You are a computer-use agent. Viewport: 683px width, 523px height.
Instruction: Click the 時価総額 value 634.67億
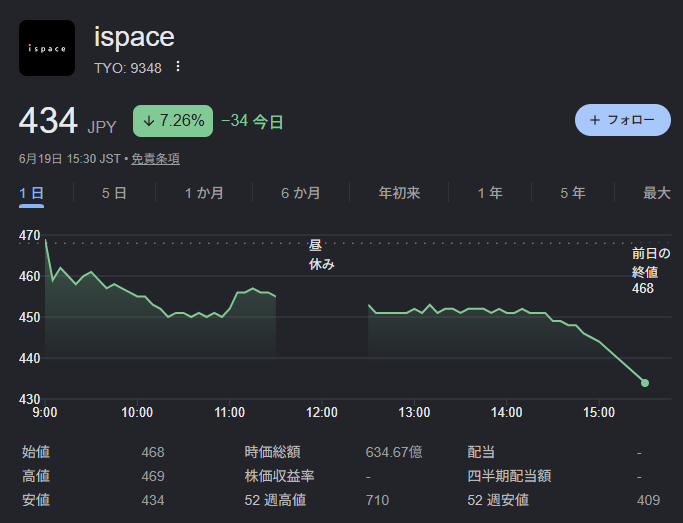[394, 452]
